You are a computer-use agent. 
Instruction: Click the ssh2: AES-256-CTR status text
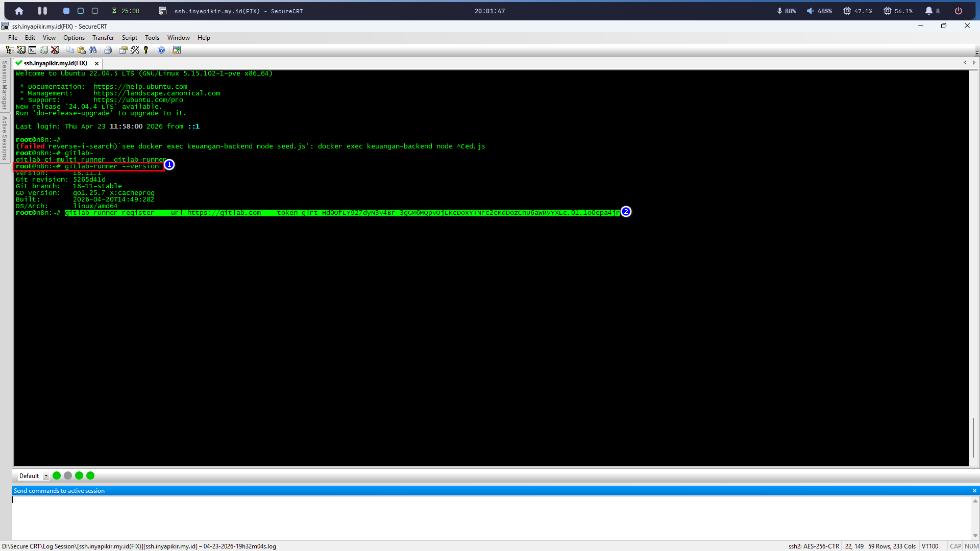(x=814, y=546)
